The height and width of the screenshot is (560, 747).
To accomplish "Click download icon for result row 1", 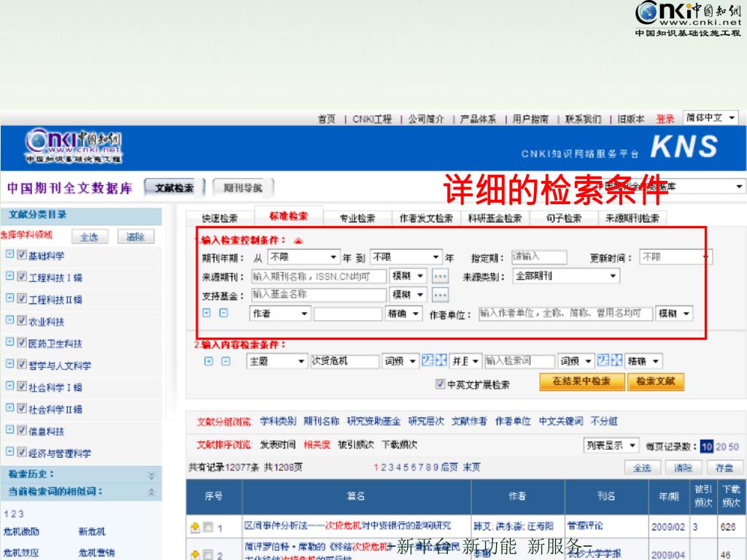I will coord(195,527).
